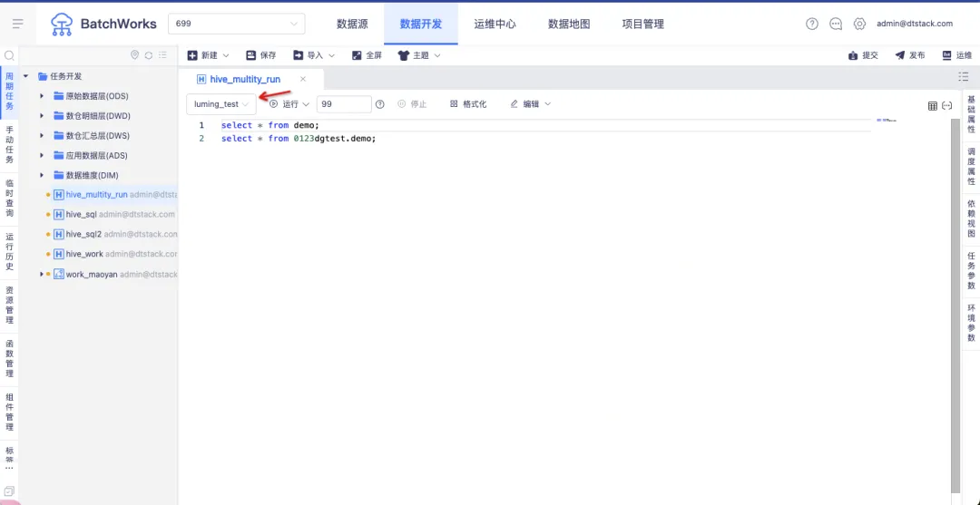Open the 组件管理 sidebar tab
980x505 pixels.
[9, 413]
